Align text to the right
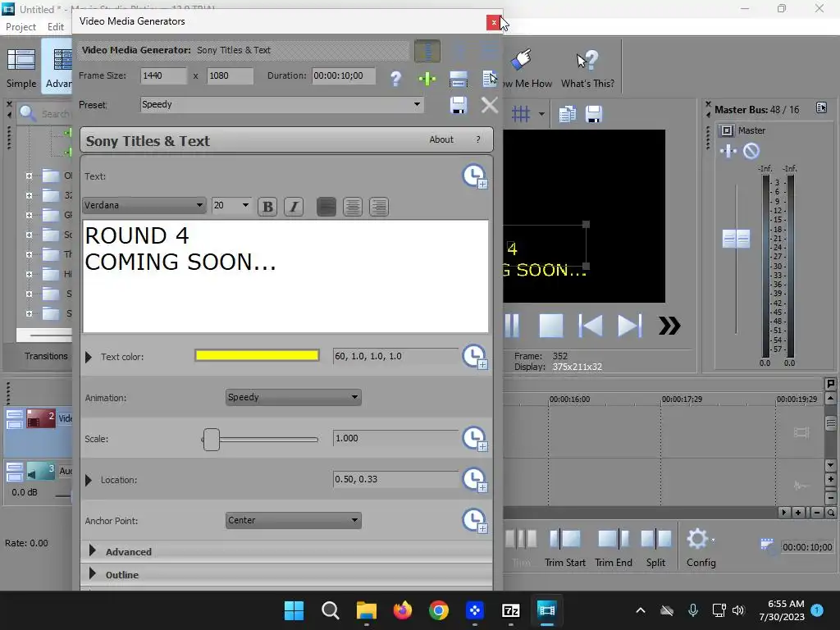Image resolution: width=840 pixels, height=630 pixels. [379, 207]
